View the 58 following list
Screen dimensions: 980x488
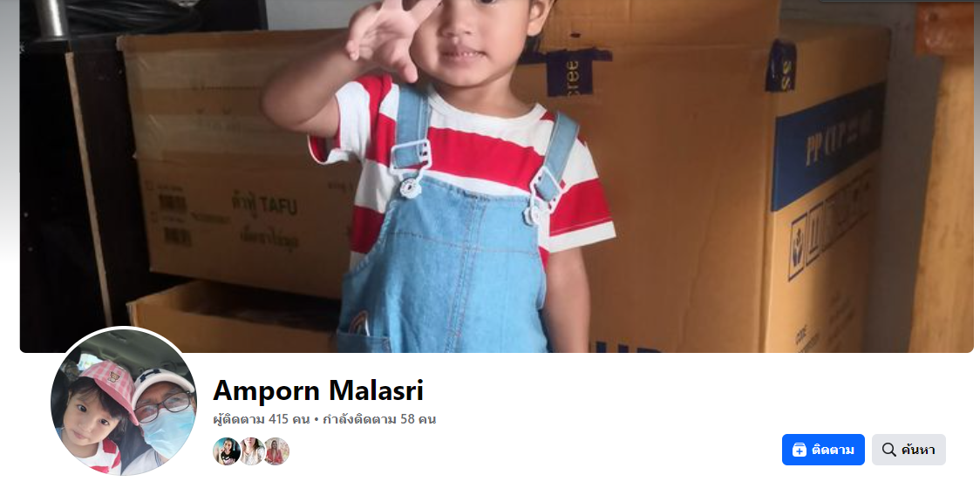point(379,419)
